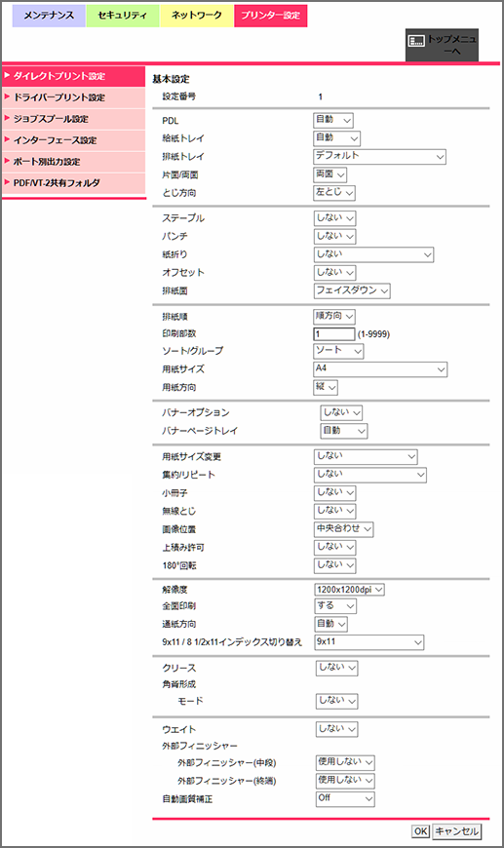Switch to the セキュリティ tab
Screen dimensions: 504x848
pos(122,16)
